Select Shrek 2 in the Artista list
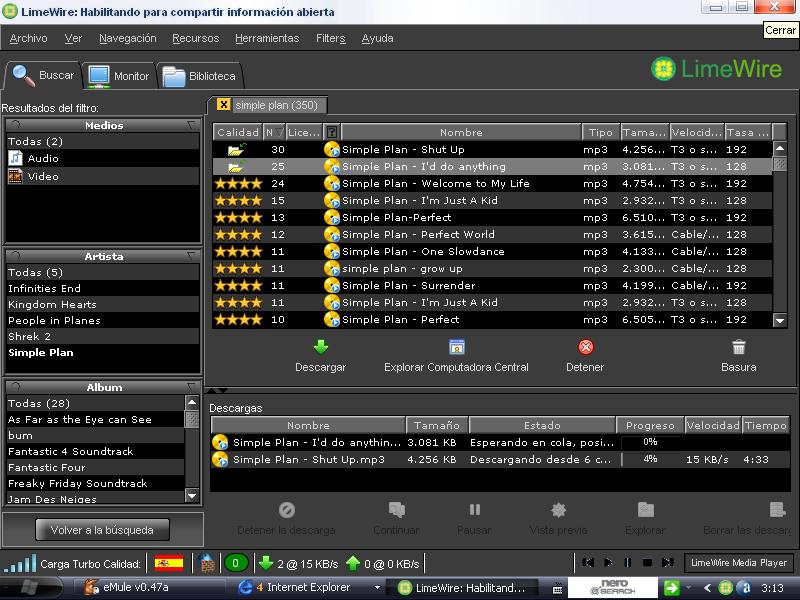Image resolution: width=800 pixels, height=600 pixels. click(x=102, y=337)
